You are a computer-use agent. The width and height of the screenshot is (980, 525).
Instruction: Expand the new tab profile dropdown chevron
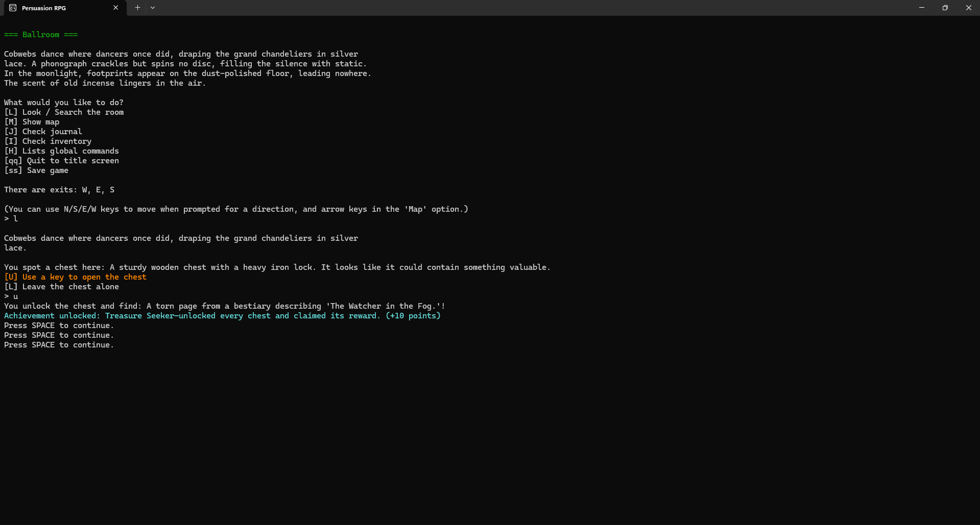point(153,8)
